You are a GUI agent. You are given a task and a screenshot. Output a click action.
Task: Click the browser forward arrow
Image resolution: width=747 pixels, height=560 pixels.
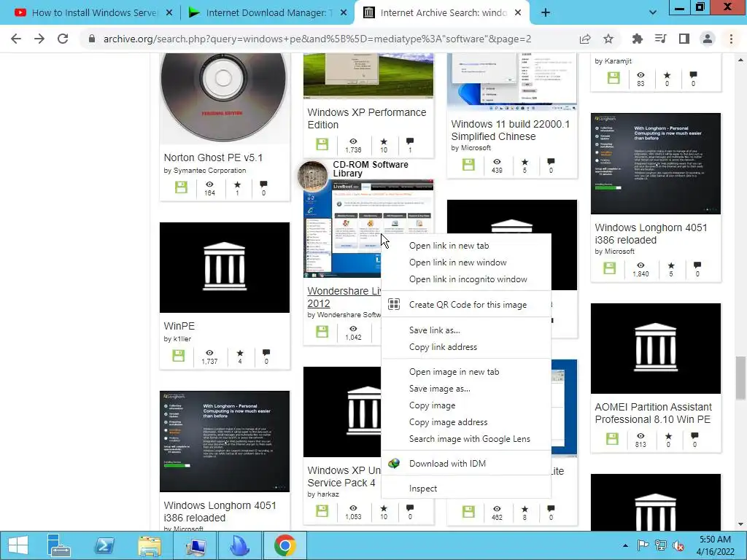coord(39,39)
